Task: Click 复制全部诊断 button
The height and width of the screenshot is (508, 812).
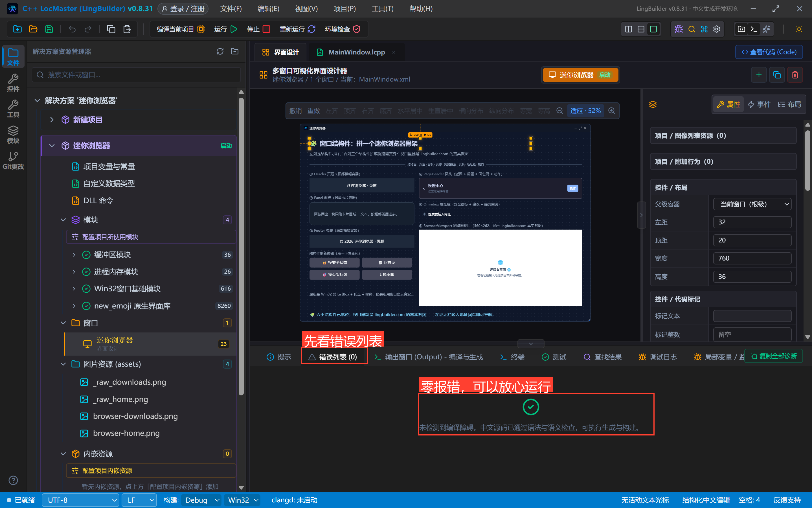Action: point(773,356)
